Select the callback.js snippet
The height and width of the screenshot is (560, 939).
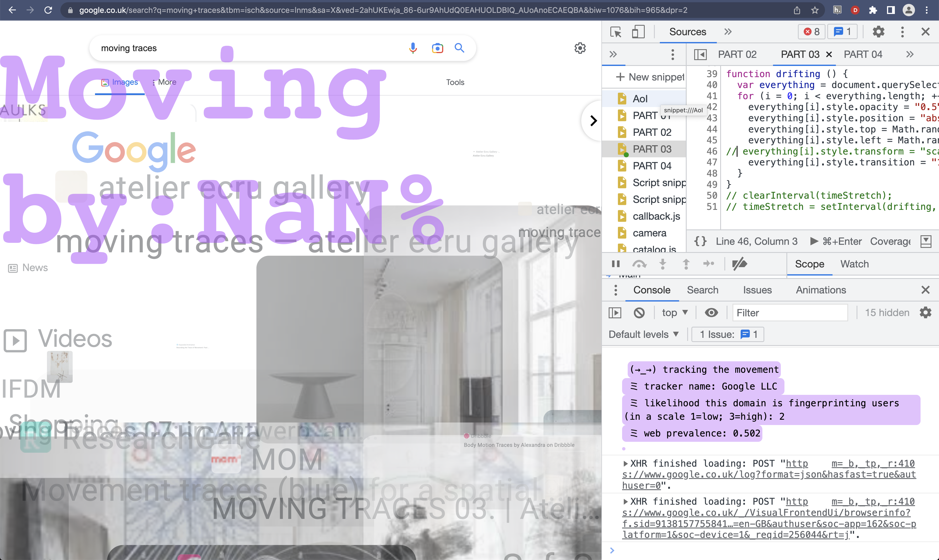656,216
